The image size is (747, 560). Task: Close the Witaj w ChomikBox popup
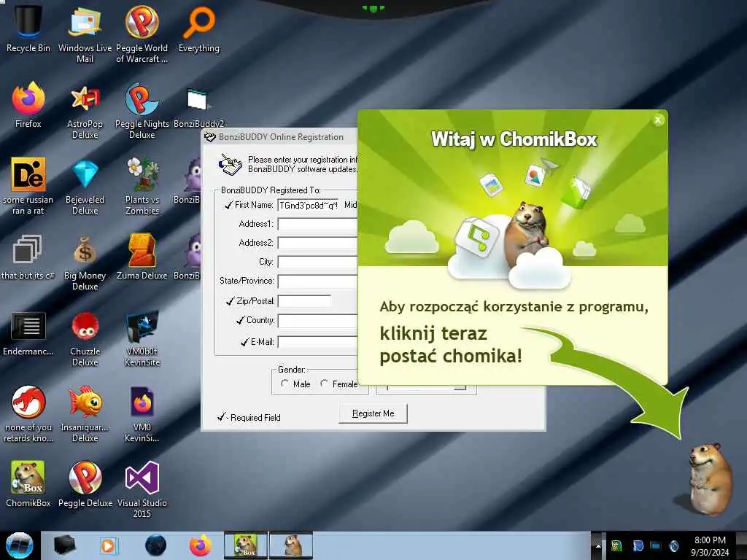658,120
